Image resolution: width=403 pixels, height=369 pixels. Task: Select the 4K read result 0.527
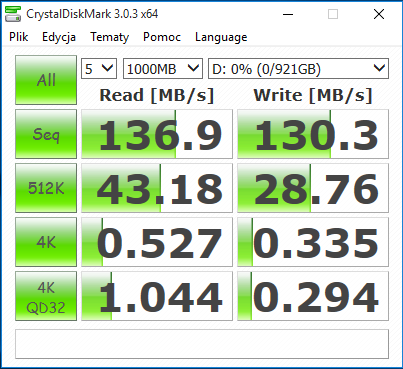157,242
